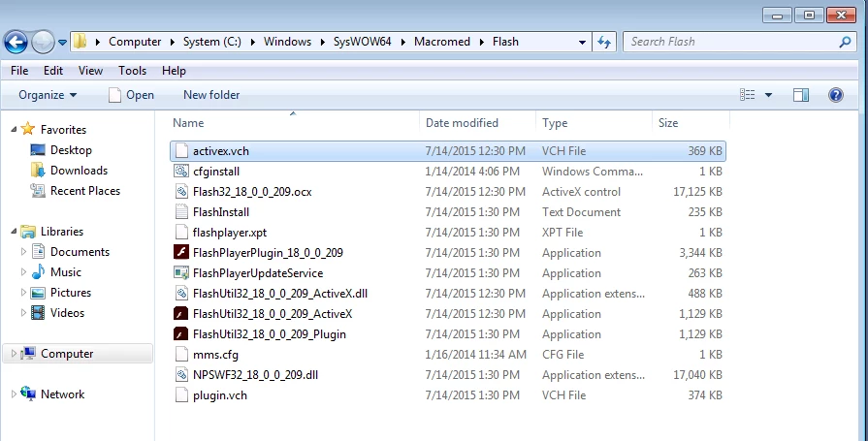Expand the Computer tree node

14,354
